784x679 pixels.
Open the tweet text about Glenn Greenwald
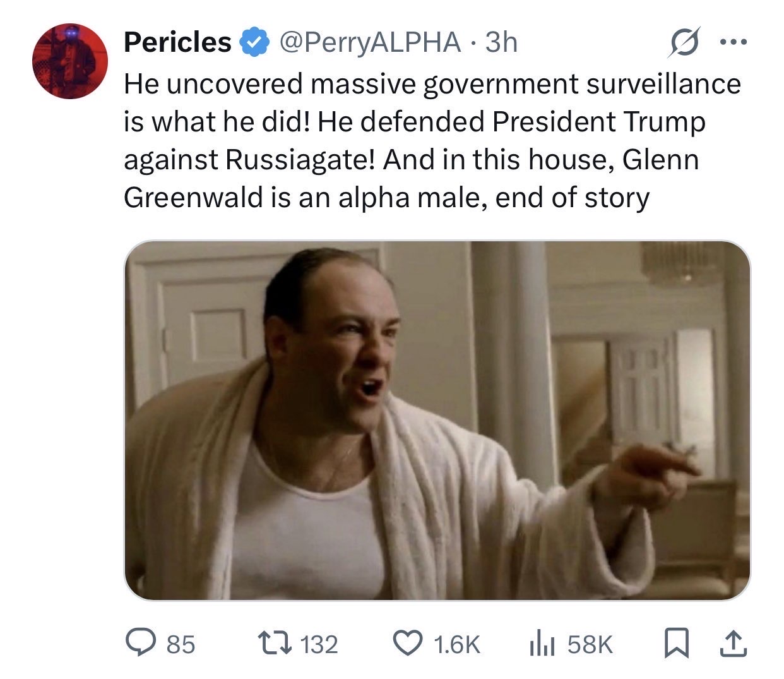(432, 140)
